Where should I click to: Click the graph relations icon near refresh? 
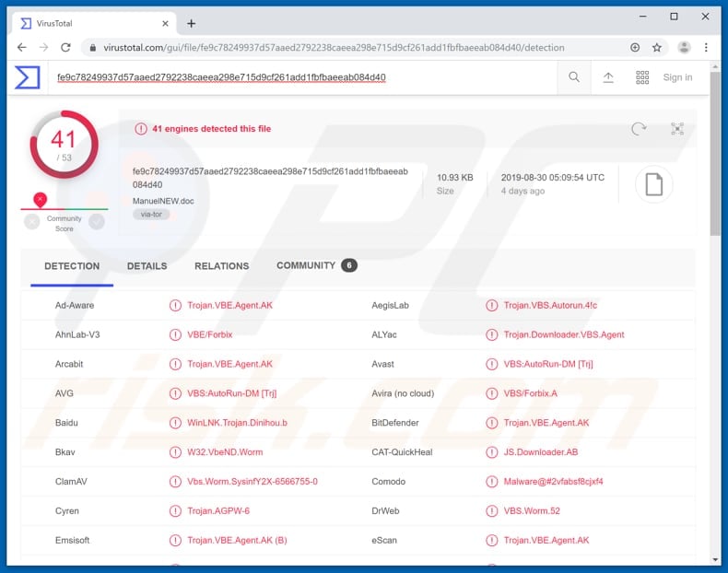677,129
